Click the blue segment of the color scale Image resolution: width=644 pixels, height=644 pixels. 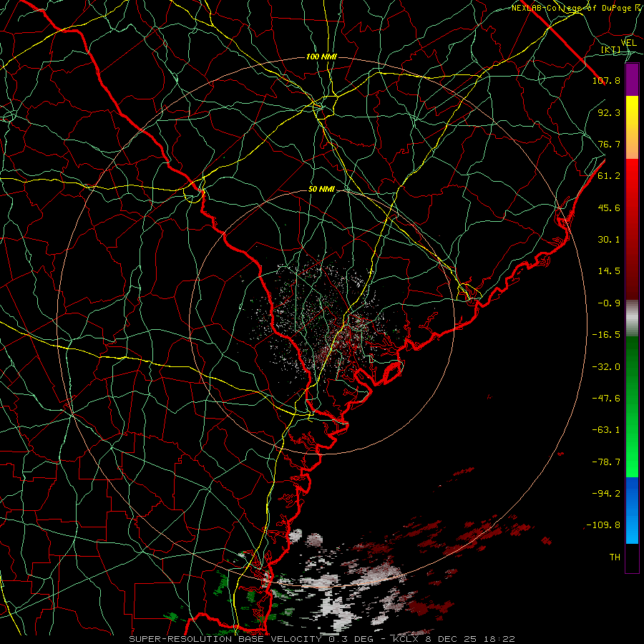point(632,510)
